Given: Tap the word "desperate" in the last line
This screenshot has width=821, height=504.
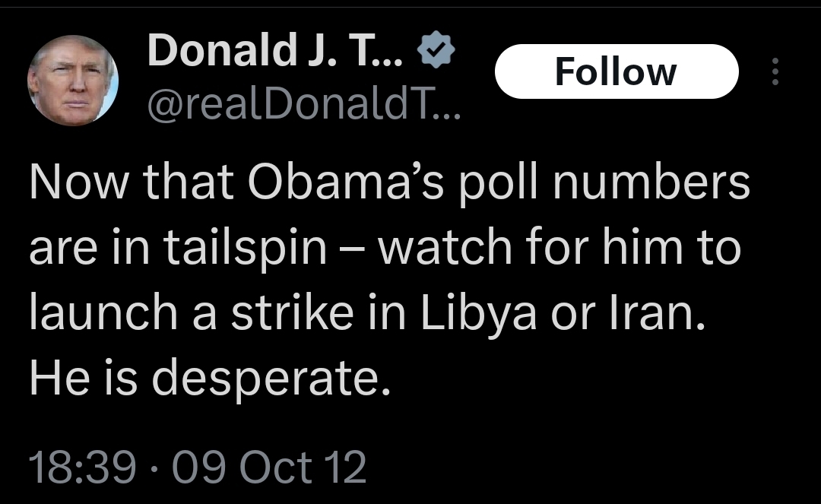Looking at the screenshot, I should pos(271,378).
